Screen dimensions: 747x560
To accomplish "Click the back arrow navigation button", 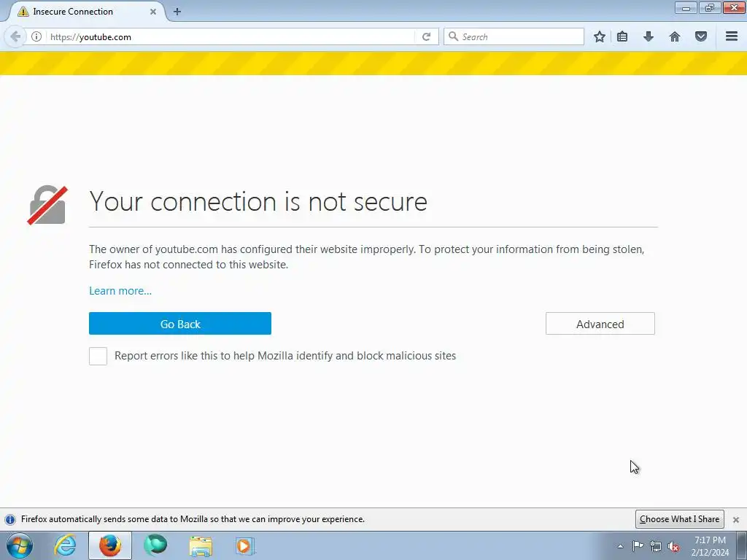I will 15,36.
